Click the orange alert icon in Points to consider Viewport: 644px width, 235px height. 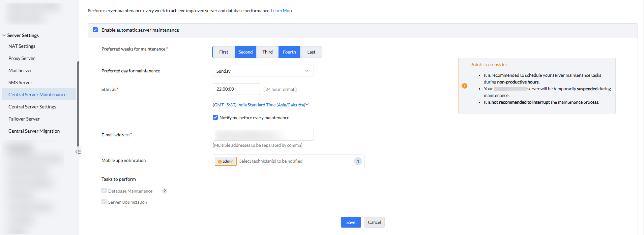pyautogui.click(x=465, y=86)
